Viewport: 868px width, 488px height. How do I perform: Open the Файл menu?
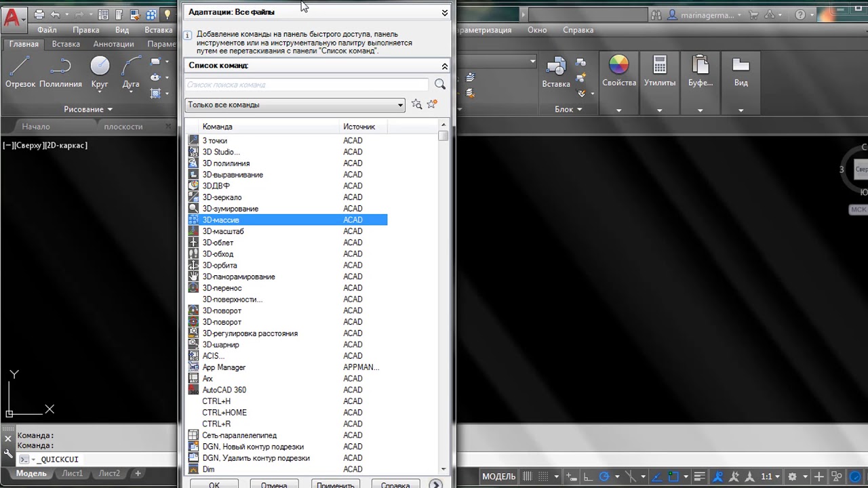click(47, 30)
